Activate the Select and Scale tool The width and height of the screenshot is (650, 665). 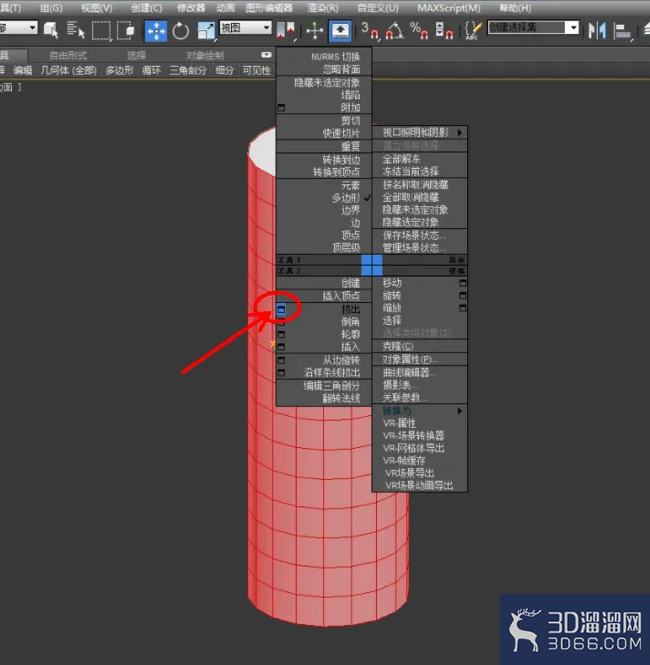point(206,31)
